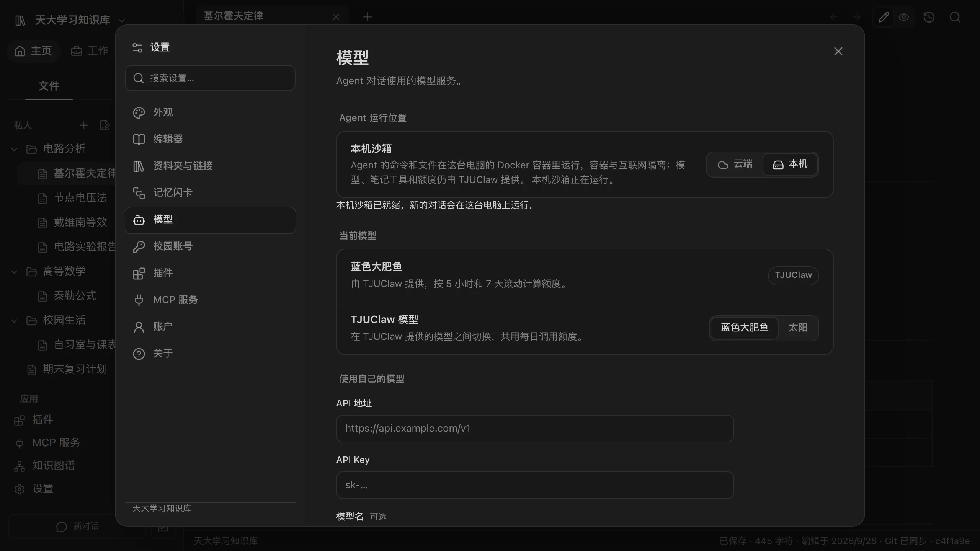Close the 基尔霍夫定律 tab

pos(336,17)
